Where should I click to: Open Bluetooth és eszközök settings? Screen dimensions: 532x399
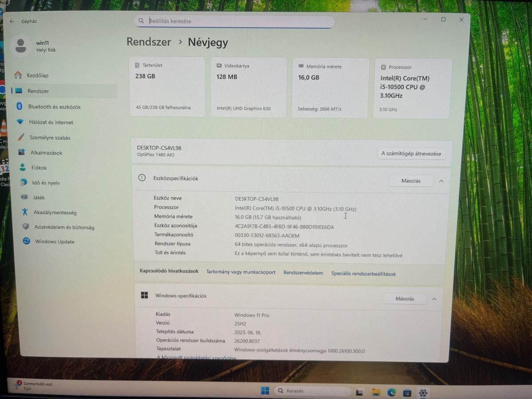click(x=54, y=107)
